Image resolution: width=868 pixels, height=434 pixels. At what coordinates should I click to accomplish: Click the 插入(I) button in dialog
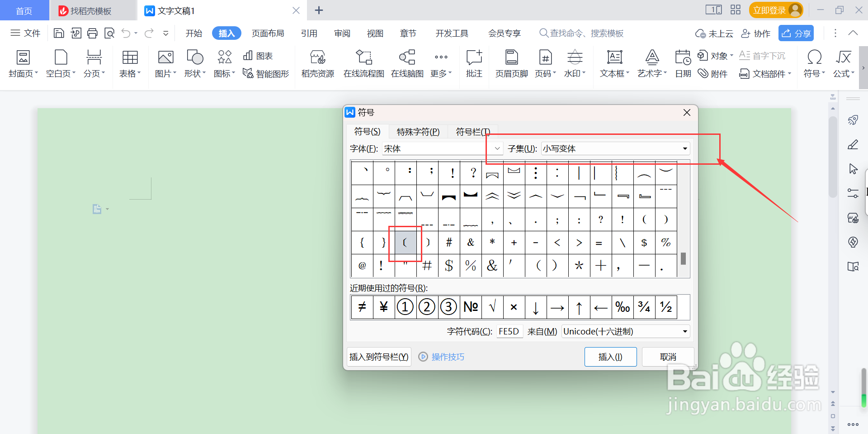coord(610,357)
